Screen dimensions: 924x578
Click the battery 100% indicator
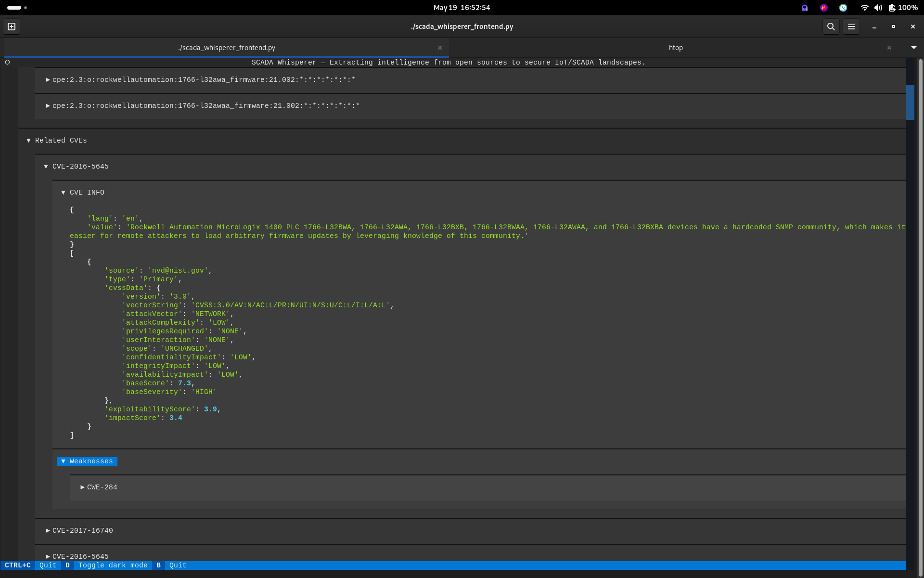tap(903, 8)
